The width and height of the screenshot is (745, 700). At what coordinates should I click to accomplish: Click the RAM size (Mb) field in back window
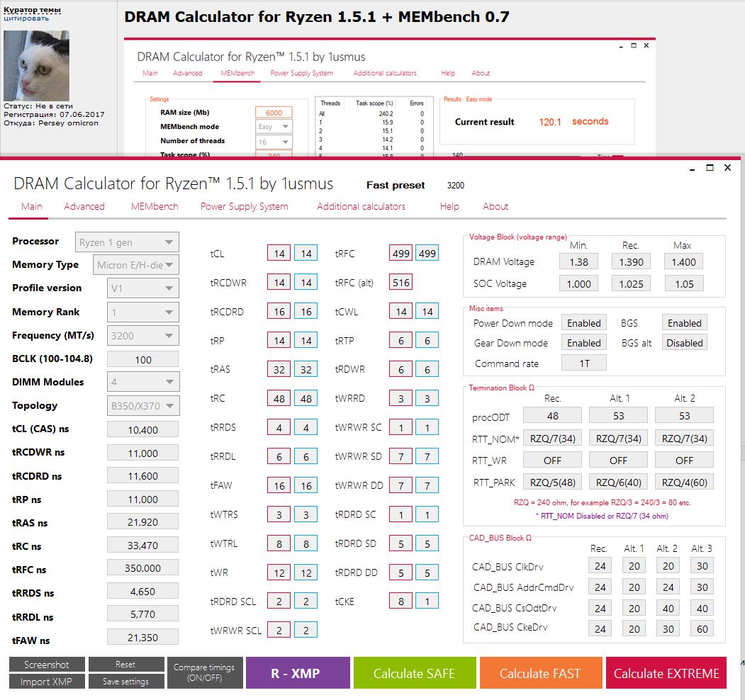click(x=274, y=113)
